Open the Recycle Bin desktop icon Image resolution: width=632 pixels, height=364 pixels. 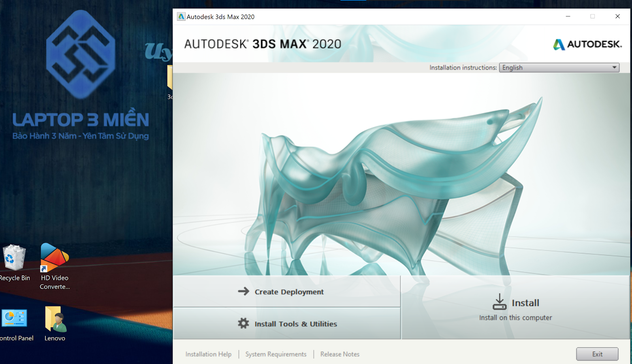pos(14,258)
